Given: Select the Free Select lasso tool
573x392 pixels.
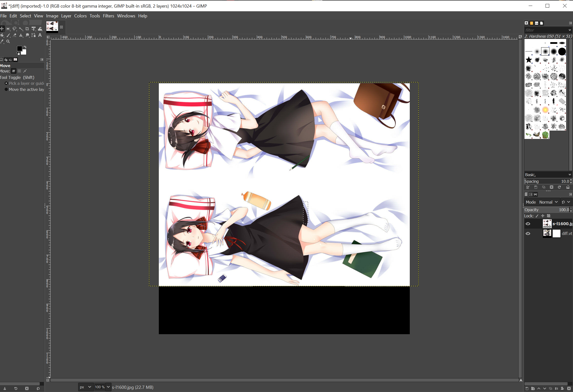Looking at the screenshot, I should point(14,29).
